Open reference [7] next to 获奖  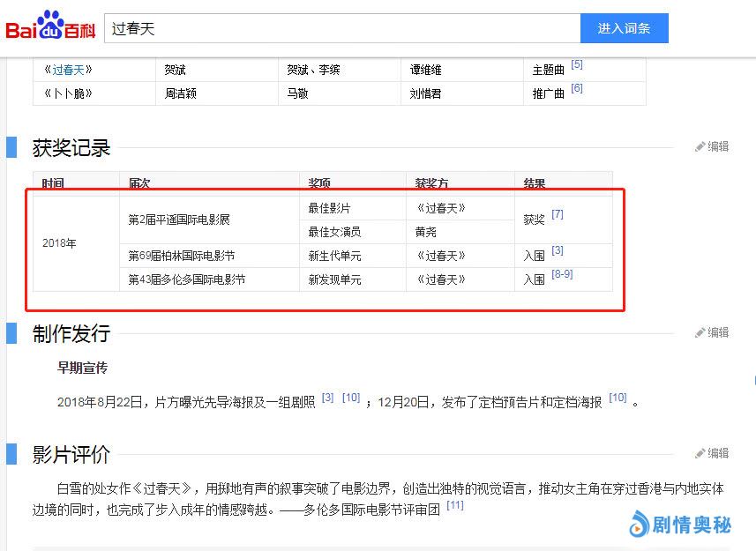point(557,215)
